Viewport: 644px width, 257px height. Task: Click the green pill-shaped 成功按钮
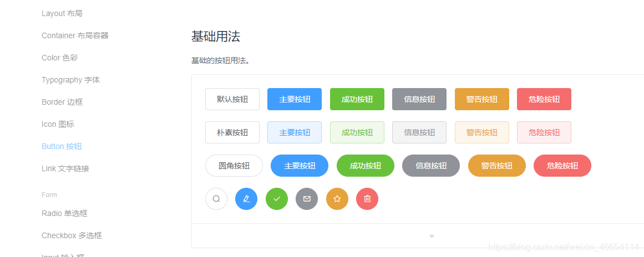[366, 166]
